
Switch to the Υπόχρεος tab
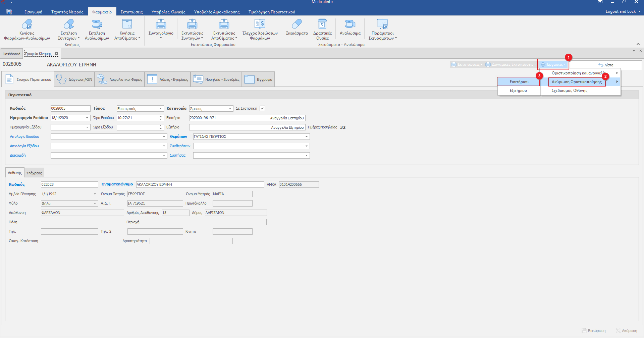[x=34, y=173]
